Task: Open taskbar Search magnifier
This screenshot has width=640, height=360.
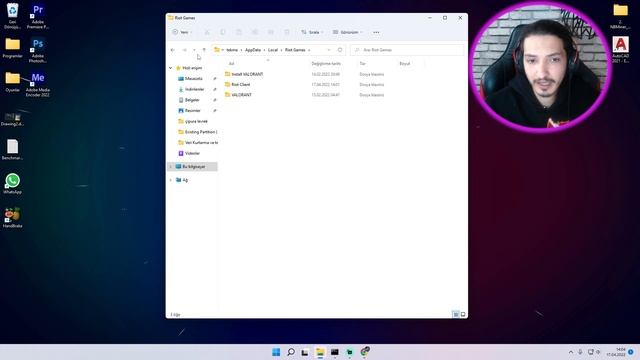Action: [291, 352]
